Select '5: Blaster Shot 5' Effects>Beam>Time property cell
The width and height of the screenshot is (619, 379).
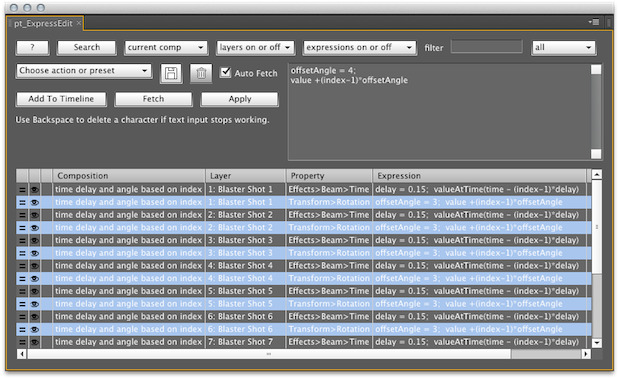click(x=329, y=291)
